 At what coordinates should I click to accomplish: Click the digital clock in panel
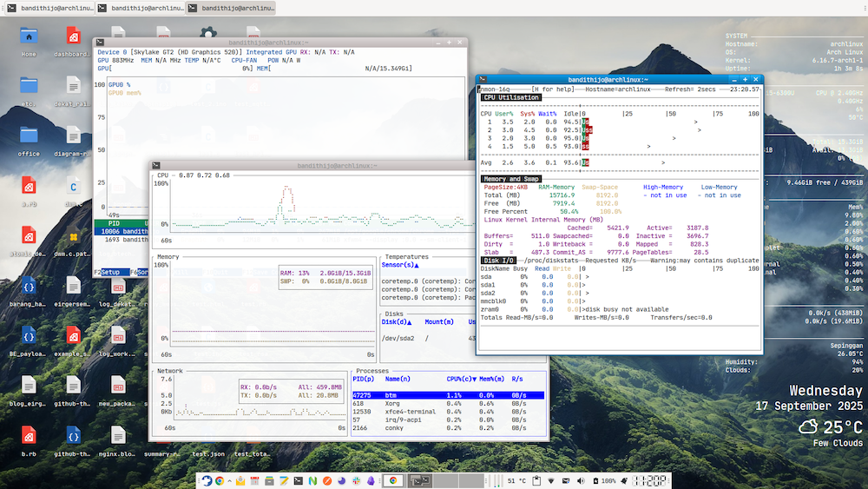pyautogui.click(x=649, y=480)
